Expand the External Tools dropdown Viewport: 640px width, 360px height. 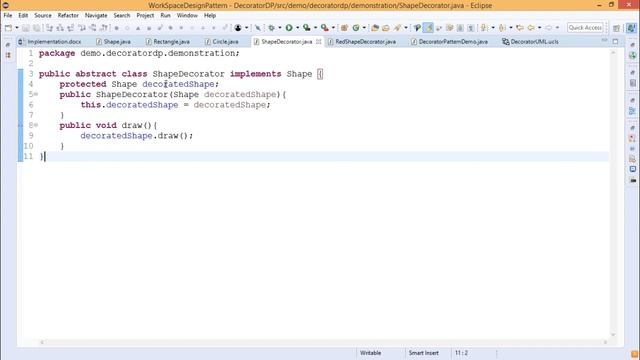click(x=333, y=28)
